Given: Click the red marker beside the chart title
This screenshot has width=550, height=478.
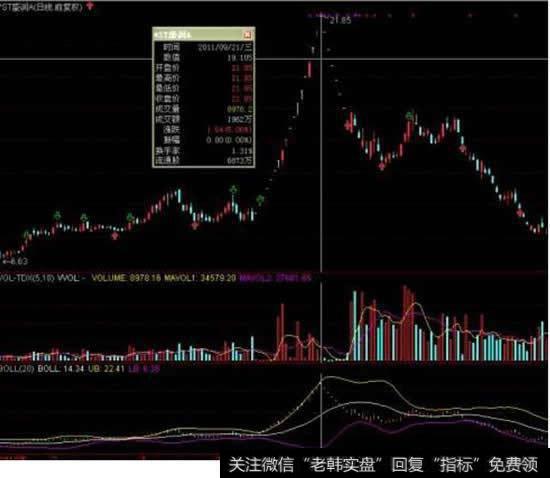Looking at the screenshot, I should pyautogui.click(x=90, y=6).
